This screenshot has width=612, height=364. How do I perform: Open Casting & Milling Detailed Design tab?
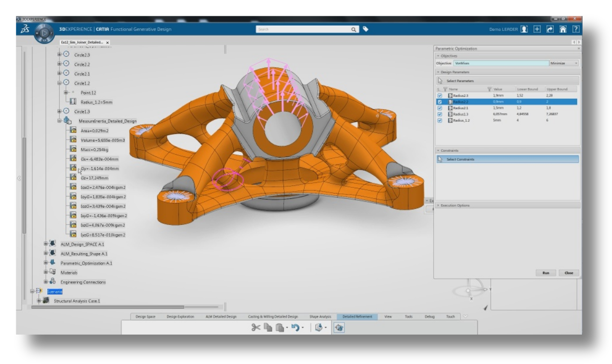(x=273, y=316)
